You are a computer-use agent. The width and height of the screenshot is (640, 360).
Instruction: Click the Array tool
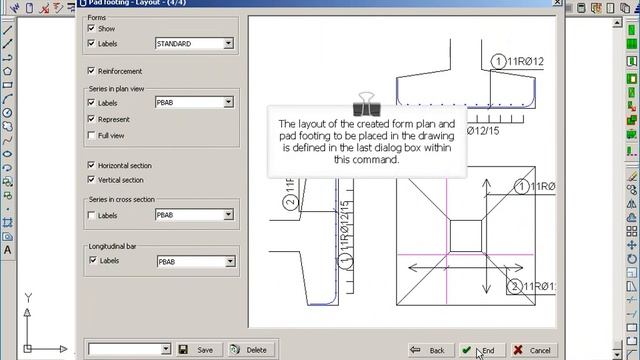pyautogui.click(x=632, y=231)
